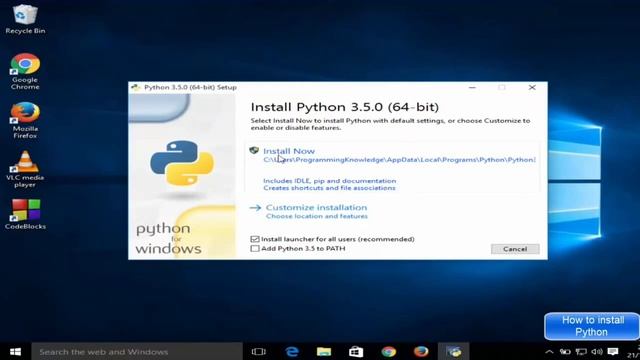Screen dimensions: 640x360
Task: Open Google Chrome desktop shortcut
Action: [25, 71]
